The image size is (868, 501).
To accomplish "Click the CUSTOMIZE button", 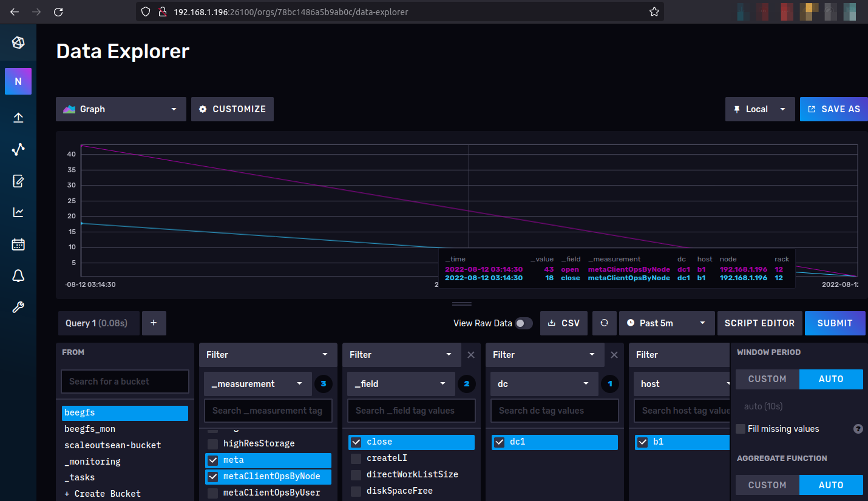I will (232, 109).
